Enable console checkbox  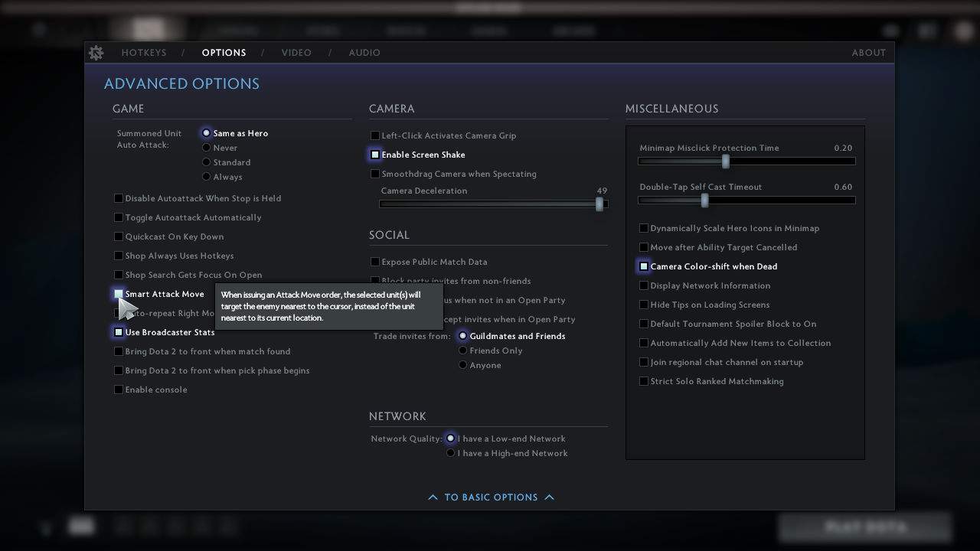tap(119, 390)
